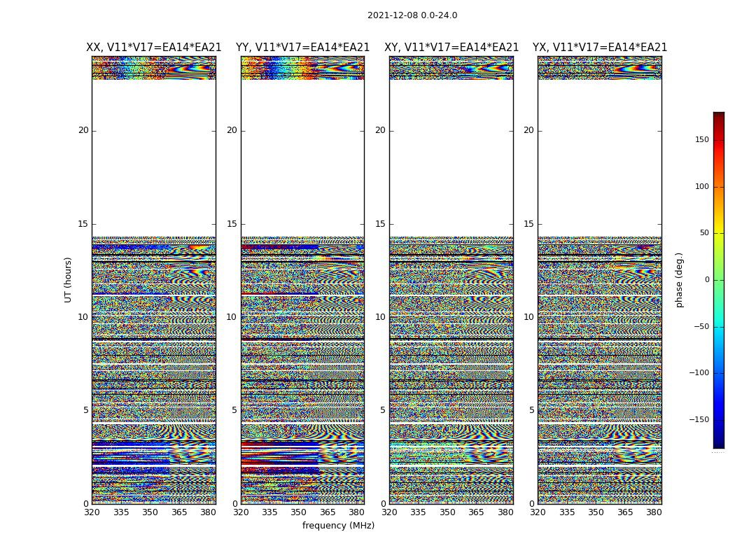Click the phase (deg.) colorbar label

click(x=679, y=279)
